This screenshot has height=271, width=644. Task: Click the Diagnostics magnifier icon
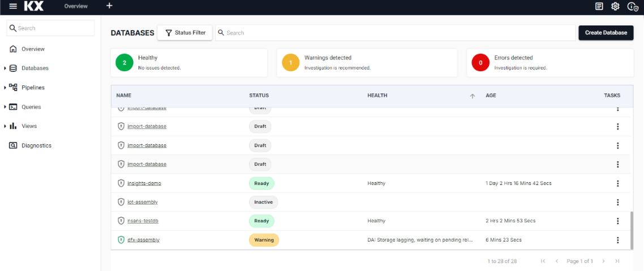(12, 145)
